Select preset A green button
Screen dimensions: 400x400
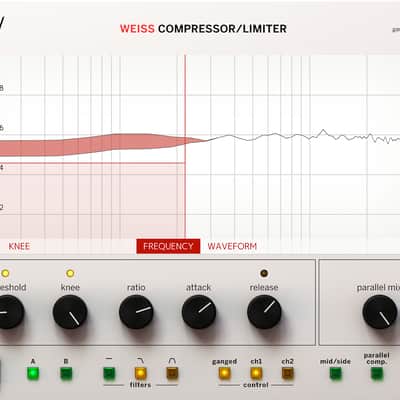click(x=33, y=374)
